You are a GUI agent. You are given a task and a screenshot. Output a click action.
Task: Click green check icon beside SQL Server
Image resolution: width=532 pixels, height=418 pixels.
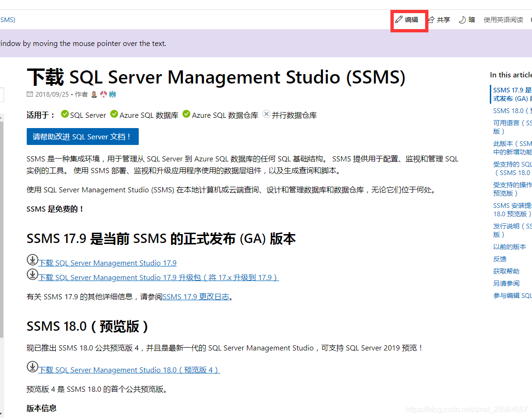click(65, 114)
